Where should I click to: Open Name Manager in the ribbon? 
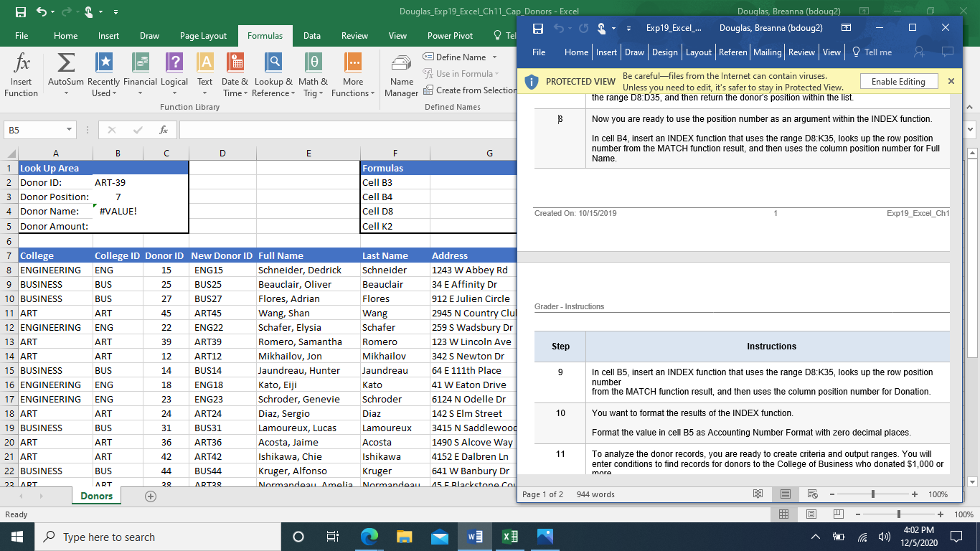tap(402, 75)
